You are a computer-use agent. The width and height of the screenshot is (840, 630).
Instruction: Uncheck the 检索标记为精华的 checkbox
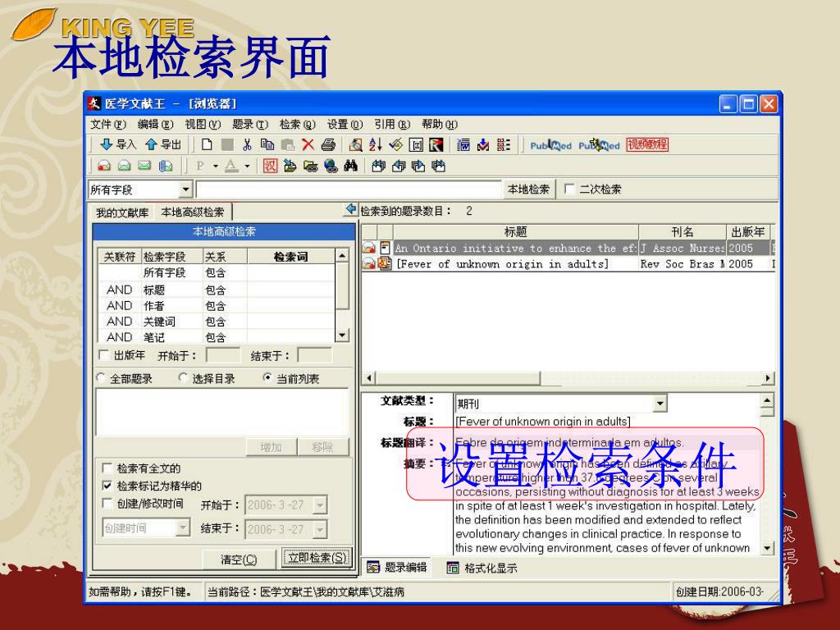point(107,486)
